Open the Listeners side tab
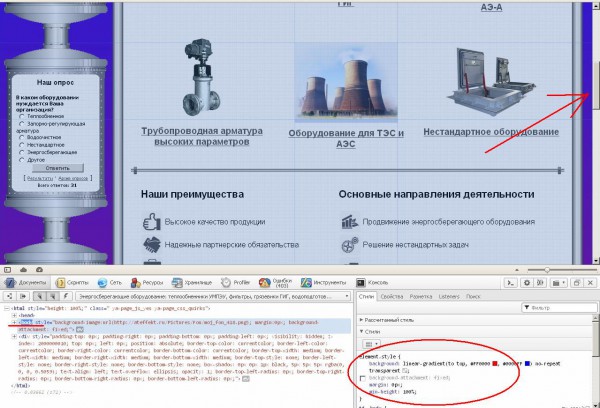Viewport: 600px width, 408px height. 449,296
